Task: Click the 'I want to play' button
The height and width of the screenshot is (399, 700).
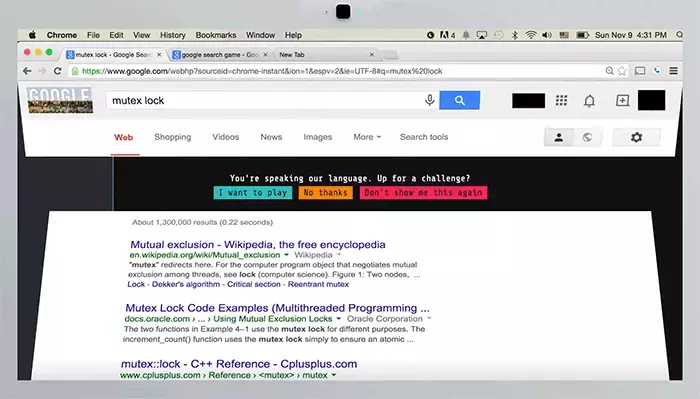Action: point(253,193)
